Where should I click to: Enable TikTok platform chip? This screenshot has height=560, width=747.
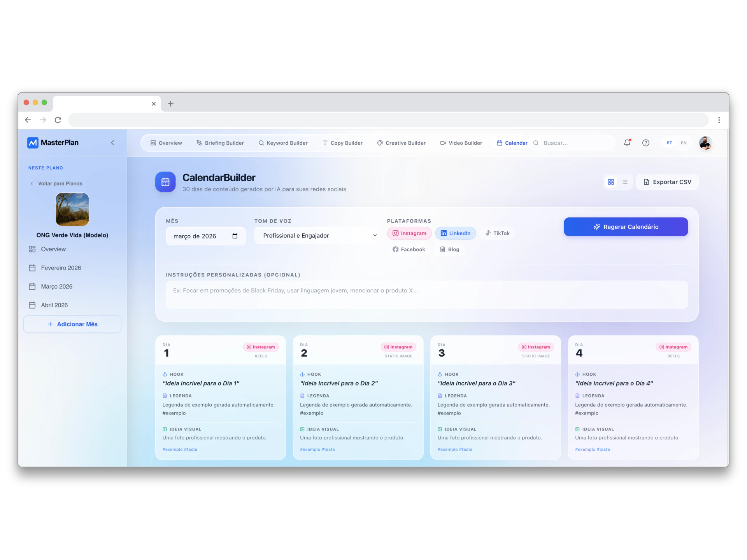[497, 233]
